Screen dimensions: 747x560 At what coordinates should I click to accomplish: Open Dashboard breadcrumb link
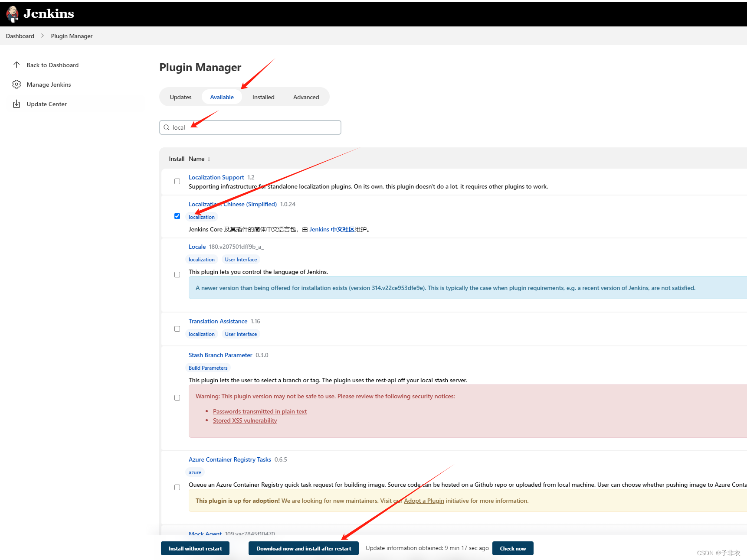20,36
